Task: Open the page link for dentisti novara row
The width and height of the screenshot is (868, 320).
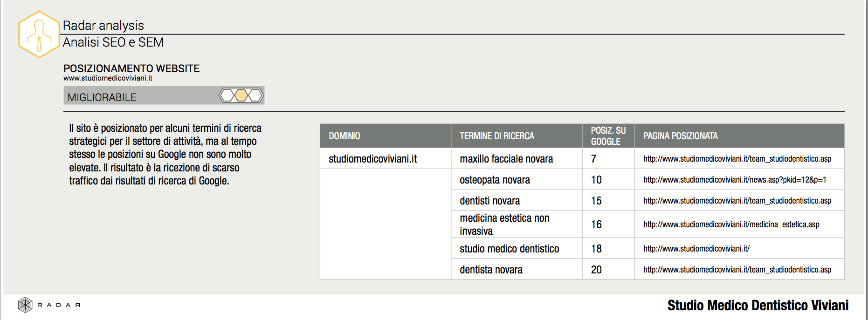Action: 737,201
